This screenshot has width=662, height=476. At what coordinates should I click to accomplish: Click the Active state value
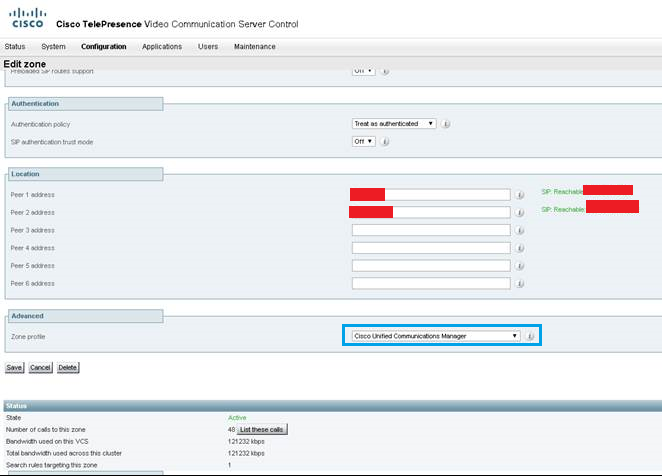[237, 418]
